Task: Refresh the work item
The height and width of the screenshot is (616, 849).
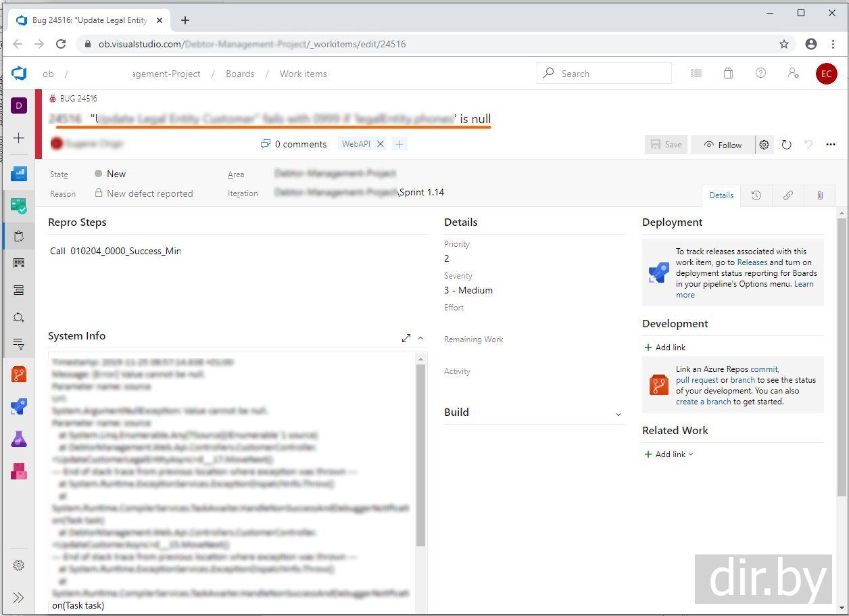Action: [x=787, y=145]
